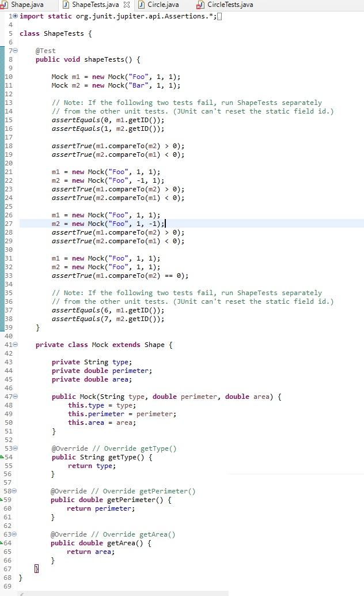Viewport: 364px width, 596px height.
Task: Click 'assertEquals(7, m2.getID());'
Action: 108,319
